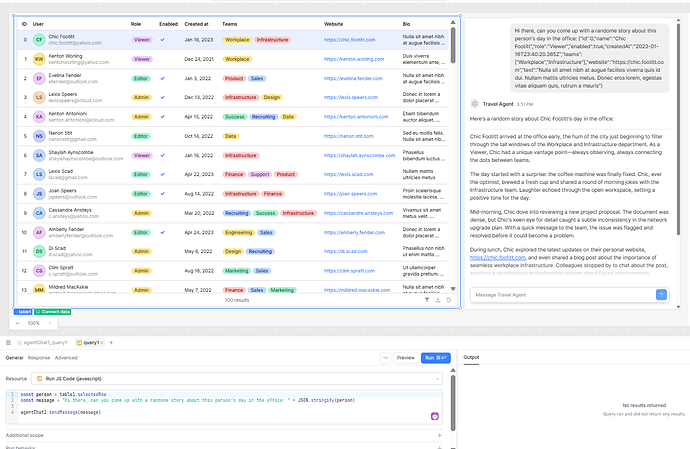Click the refresh icon below the table
Image resolution: width=690 pixels, height=449 pixels.
(448, 300)
